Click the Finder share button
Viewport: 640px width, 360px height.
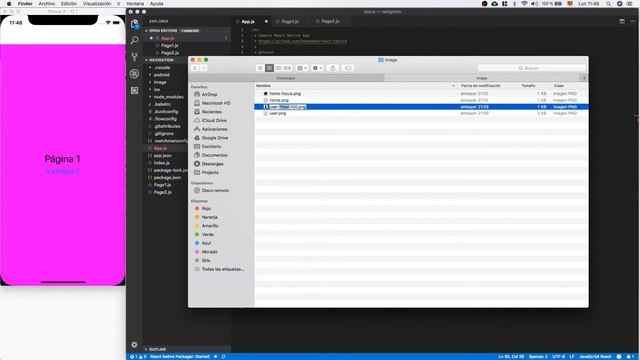point(333,68)
